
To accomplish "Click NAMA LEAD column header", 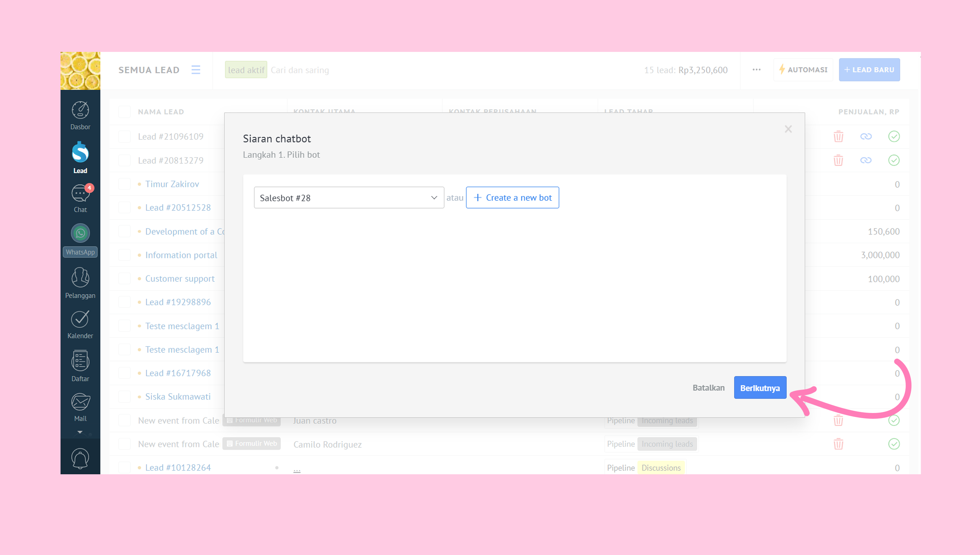I will coord(161,112).
